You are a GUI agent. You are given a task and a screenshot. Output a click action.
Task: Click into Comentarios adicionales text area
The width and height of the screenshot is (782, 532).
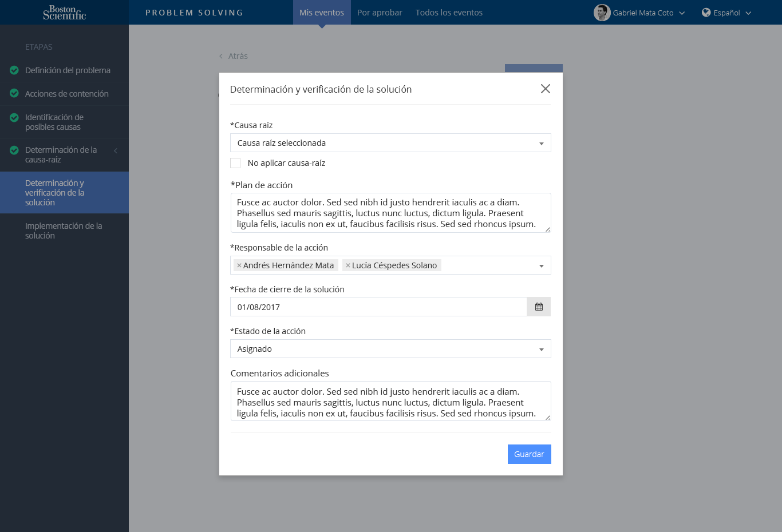[390, 401]
